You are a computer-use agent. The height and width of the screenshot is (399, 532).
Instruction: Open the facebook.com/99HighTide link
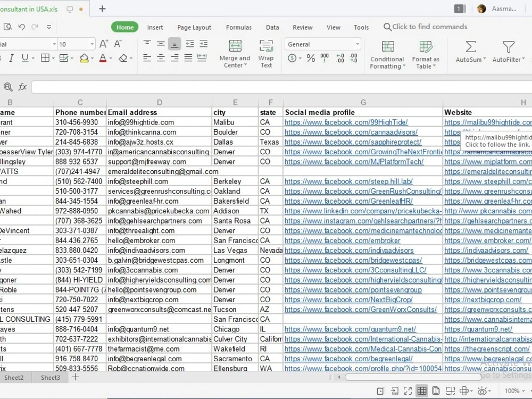click(x=346, y=122)
